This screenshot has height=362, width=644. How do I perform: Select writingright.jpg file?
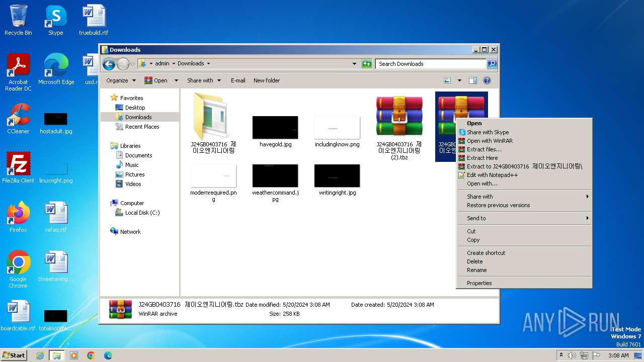[x=337, y=180]
